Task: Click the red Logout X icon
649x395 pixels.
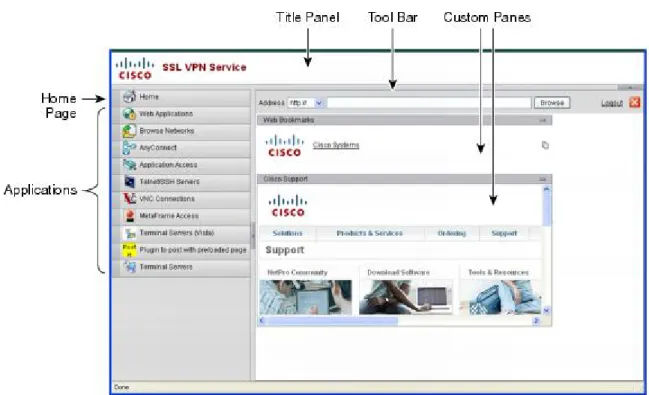Action: point(635,102)
